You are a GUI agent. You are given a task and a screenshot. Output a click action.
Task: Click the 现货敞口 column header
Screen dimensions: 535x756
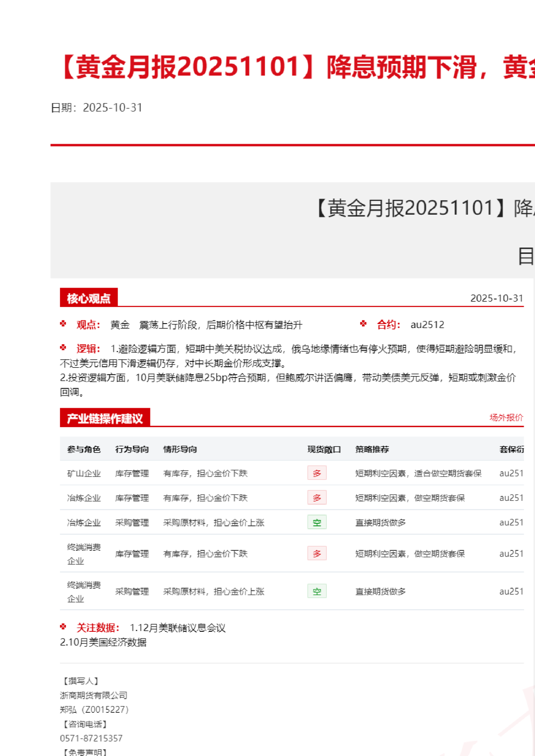(324, 449)
